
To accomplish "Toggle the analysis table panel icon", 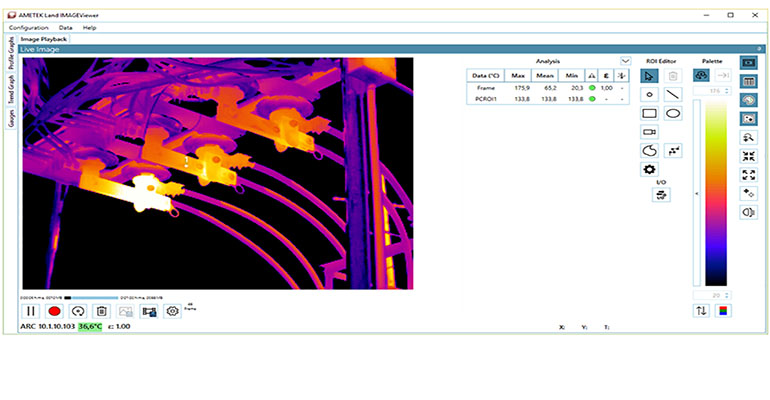I will click(748, 81).
